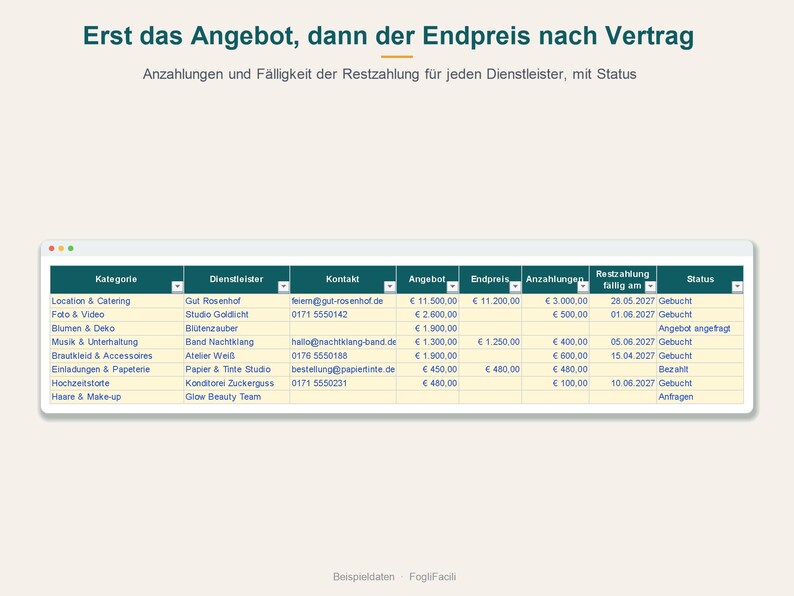This screenshot has height=596, width=794.
Task: Select the status cell 'Bezahlt'
Action: click(700, 369)
